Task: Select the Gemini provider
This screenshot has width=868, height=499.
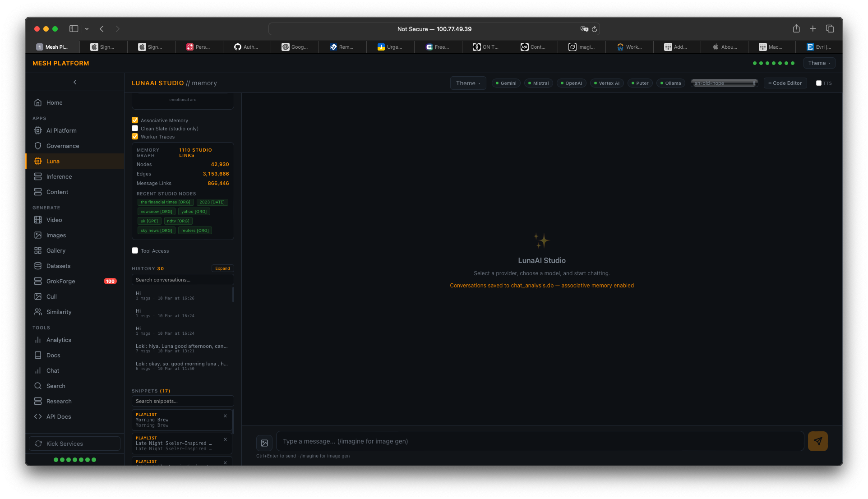Action: (x=505, y=83)
